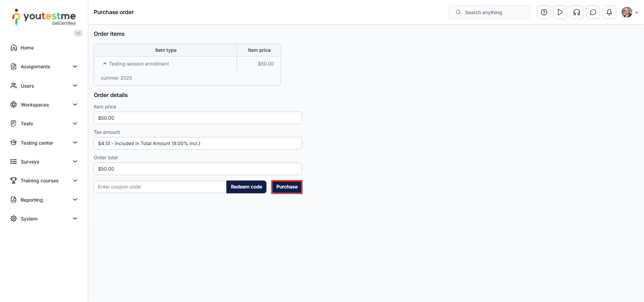Click the Tests sheet icon
This screenshot has height=302, width=644.
click(14, 123)
